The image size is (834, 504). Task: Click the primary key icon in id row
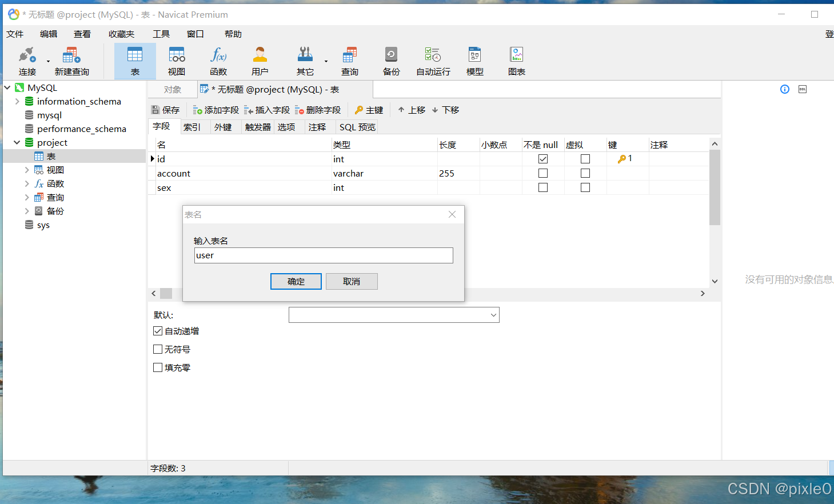(x=622, y=159)
